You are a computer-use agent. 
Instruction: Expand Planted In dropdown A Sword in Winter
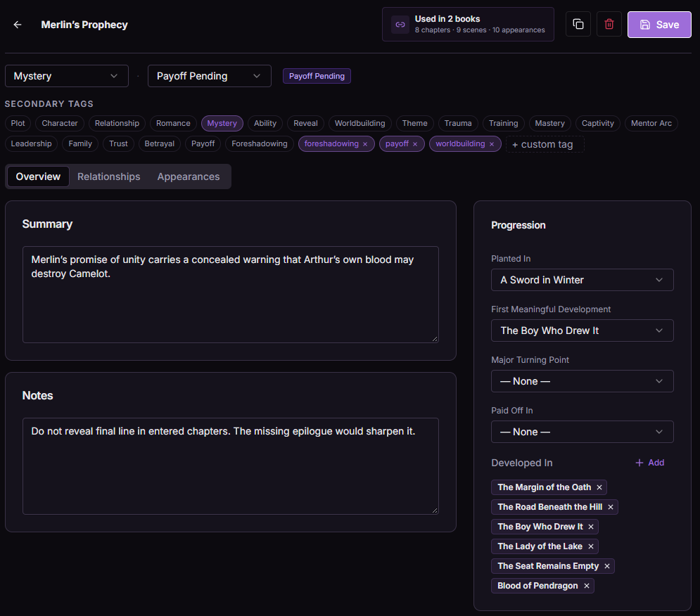(x=582, y=280)
